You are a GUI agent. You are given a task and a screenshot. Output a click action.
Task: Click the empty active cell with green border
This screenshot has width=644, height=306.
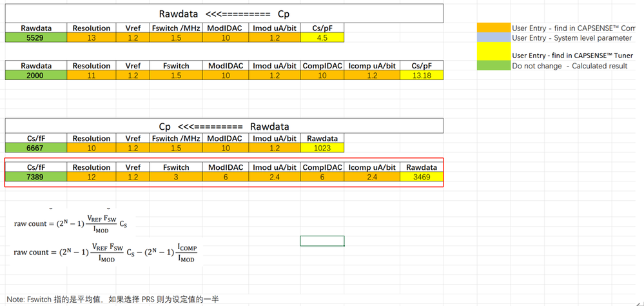point(322,241)
